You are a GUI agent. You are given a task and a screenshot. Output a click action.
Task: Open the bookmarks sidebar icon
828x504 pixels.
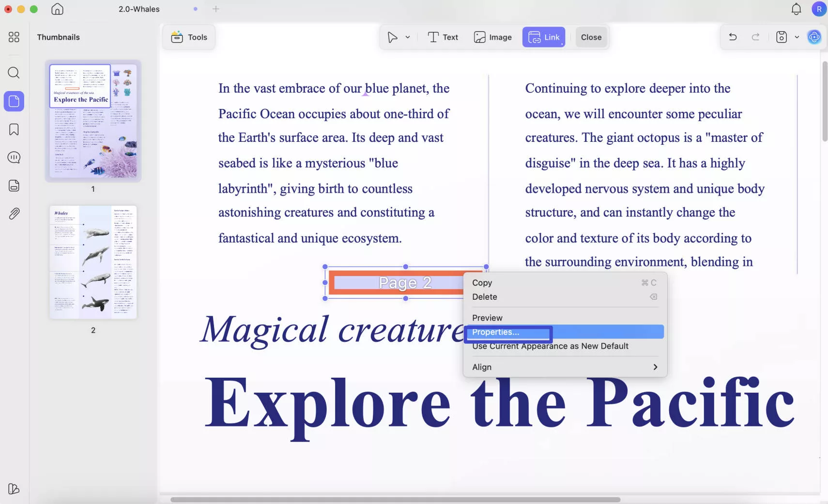click(14, 129)
